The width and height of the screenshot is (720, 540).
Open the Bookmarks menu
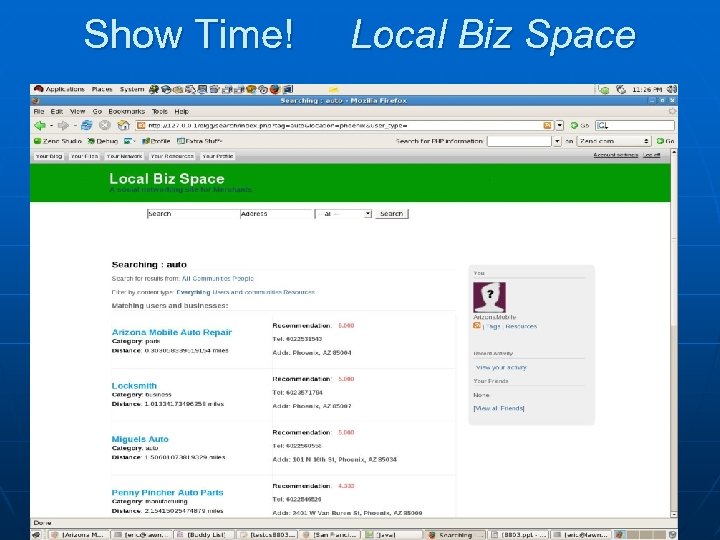coord(126,111)
